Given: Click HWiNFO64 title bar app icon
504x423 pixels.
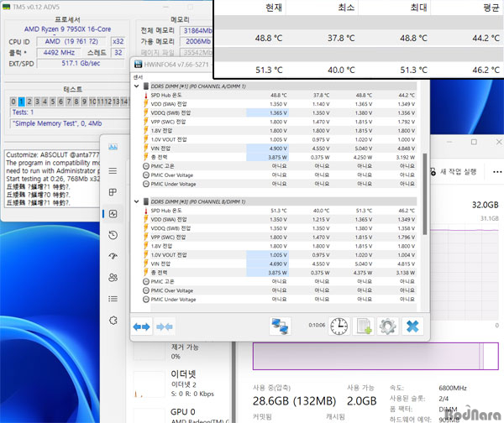Looking at the screenshot, I should 139,65.
